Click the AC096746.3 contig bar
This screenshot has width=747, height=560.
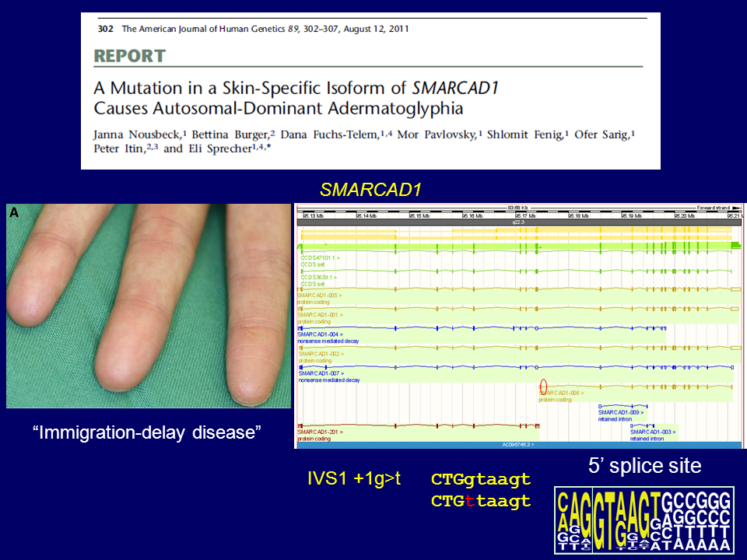pyautogui.click(x=517, y=444)
